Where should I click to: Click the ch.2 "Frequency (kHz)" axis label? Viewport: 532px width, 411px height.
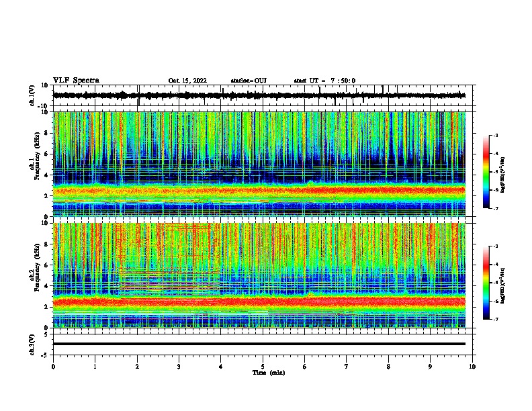point(37,267)
